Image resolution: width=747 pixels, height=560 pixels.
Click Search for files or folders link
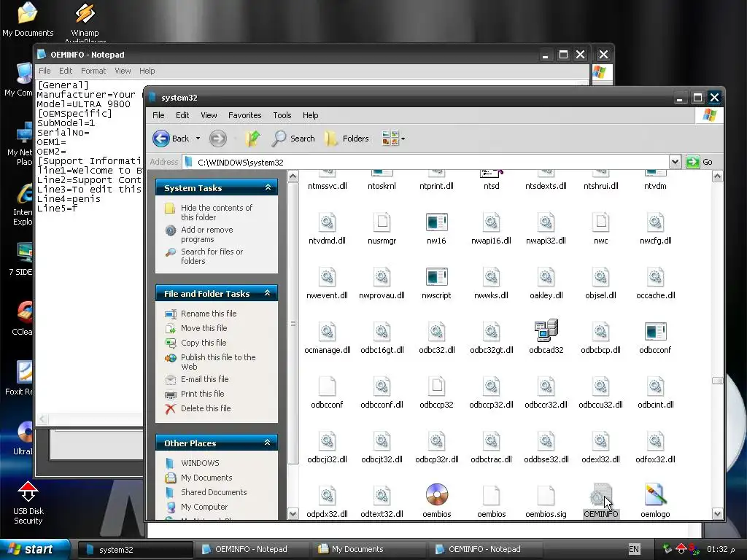point(212,256)
